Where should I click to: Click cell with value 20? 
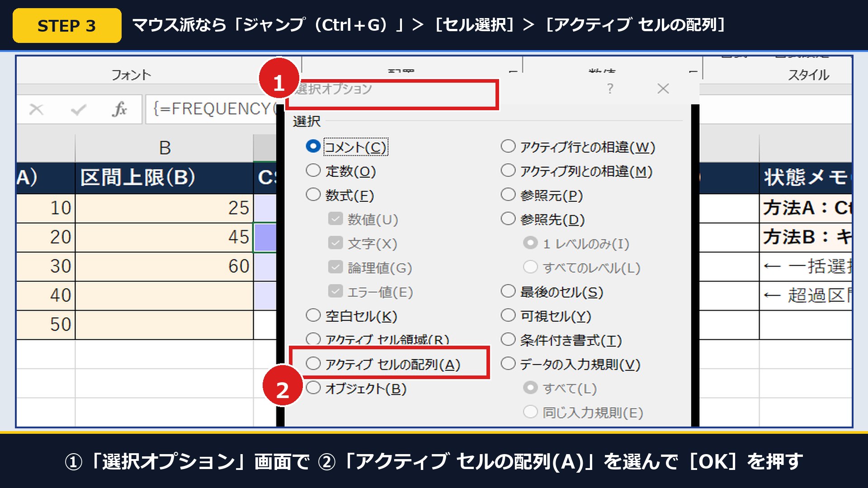coord(46,237)
